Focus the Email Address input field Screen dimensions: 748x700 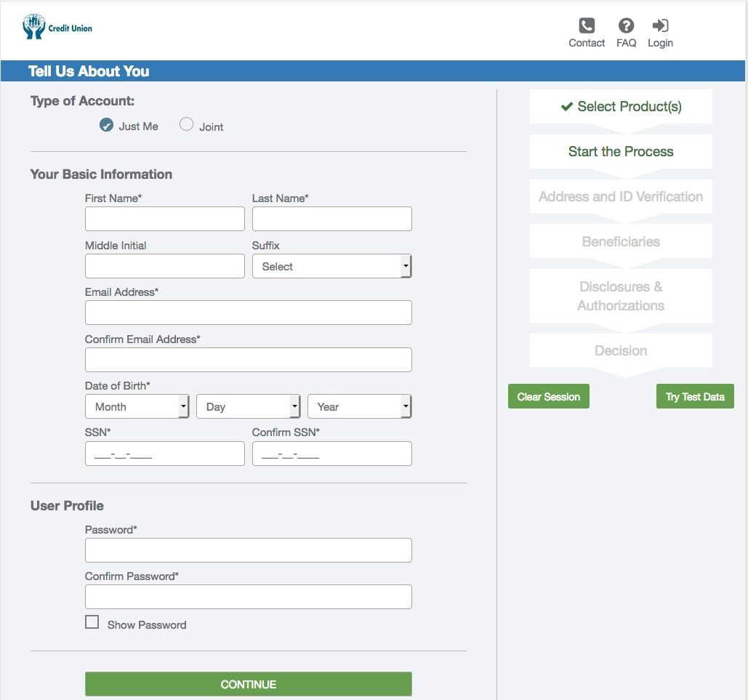(x=248, y=313)
